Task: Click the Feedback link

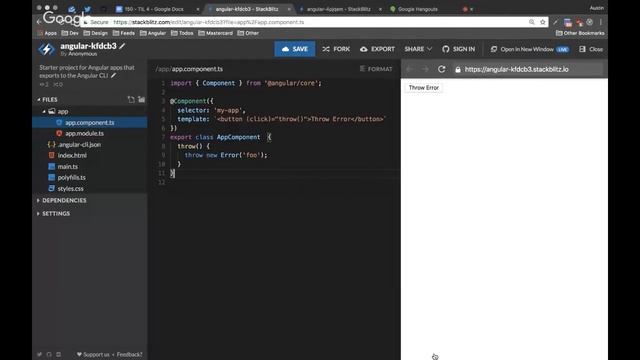Action: click(x=129, y=354)
